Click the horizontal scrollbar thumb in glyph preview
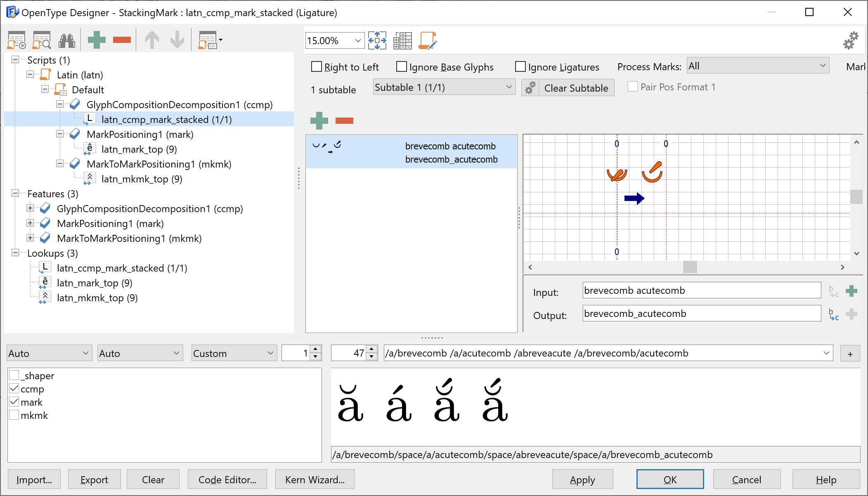The image size is (868, 496). tap(690, 267)
